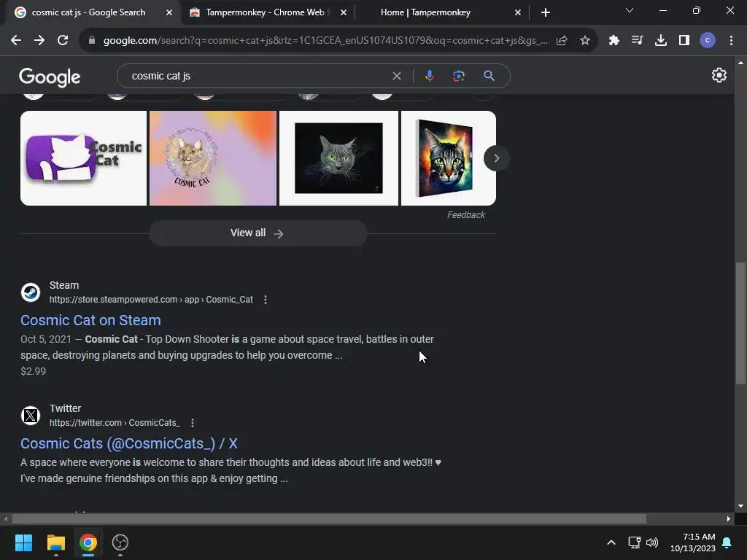The image size is (747, 560).
Task: Close the cosmic cat js search tab
Action: click(169, 13)
